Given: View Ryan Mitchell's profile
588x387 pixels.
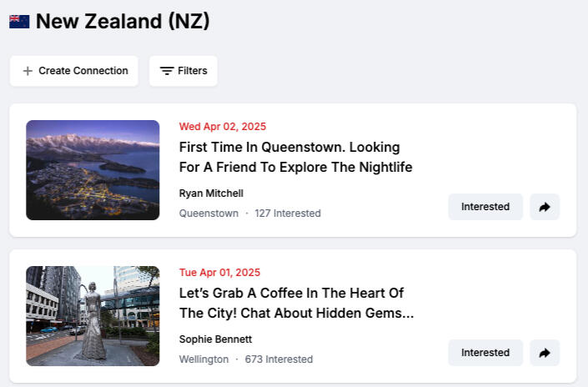Looking at the screenshot, I should tap(211, 193).
